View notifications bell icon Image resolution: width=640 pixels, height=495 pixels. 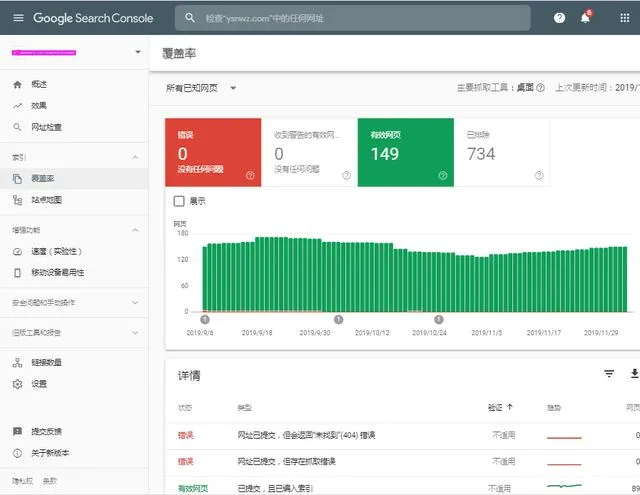point(585,18)
